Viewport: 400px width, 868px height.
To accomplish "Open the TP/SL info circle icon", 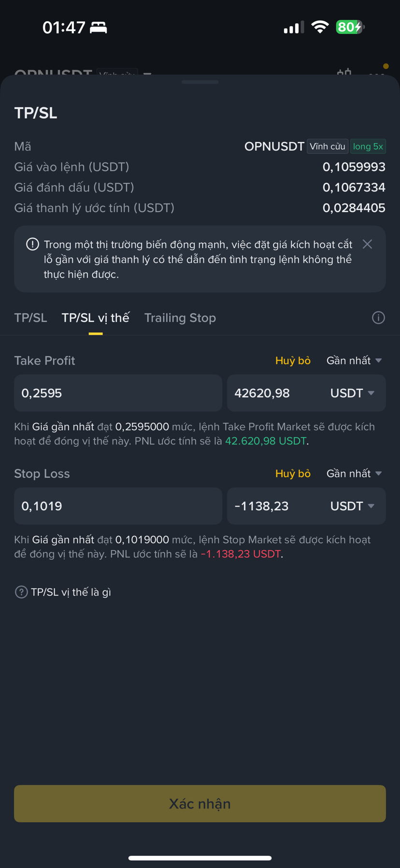I will 378,318.
